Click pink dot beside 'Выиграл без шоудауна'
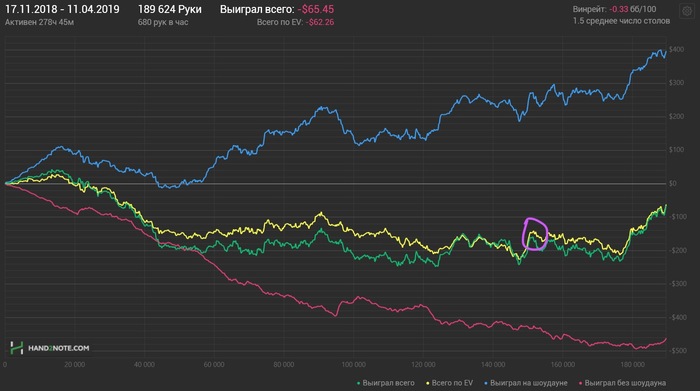 (581, 383)
